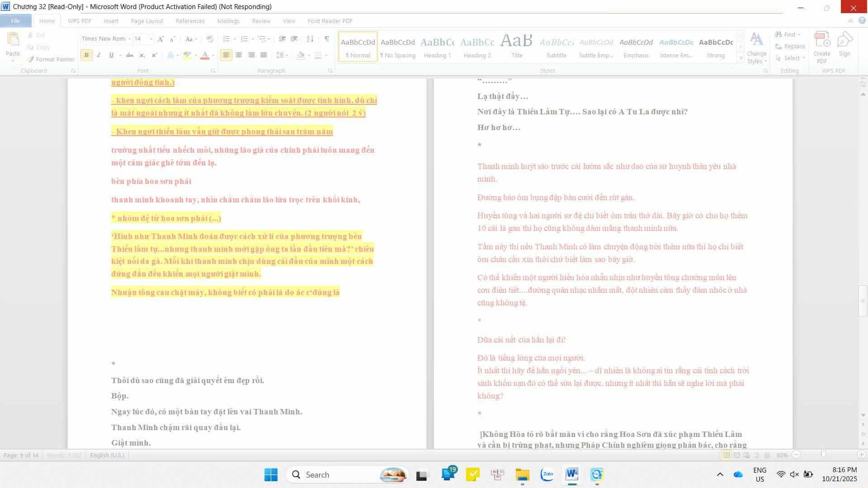
Task: Open the Change Styles dropdown
Action: (x=756, y=47)
